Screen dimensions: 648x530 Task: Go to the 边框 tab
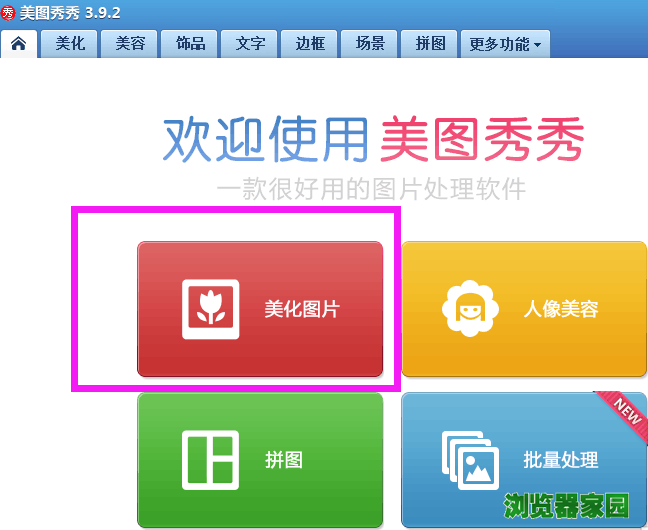point(309,43)
